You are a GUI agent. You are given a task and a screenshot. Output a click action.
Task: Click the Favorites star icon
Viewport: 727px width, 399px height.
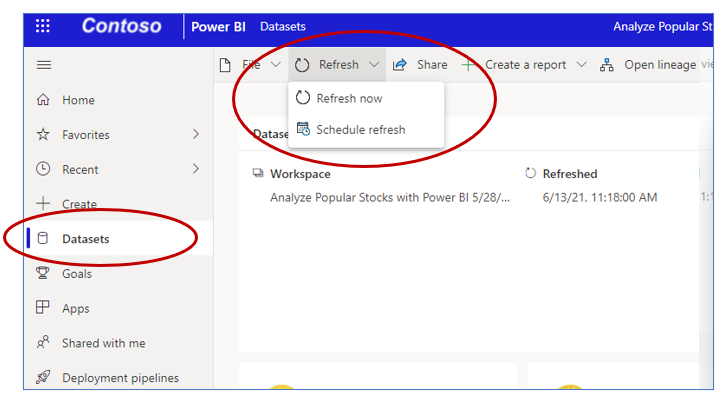43,134
